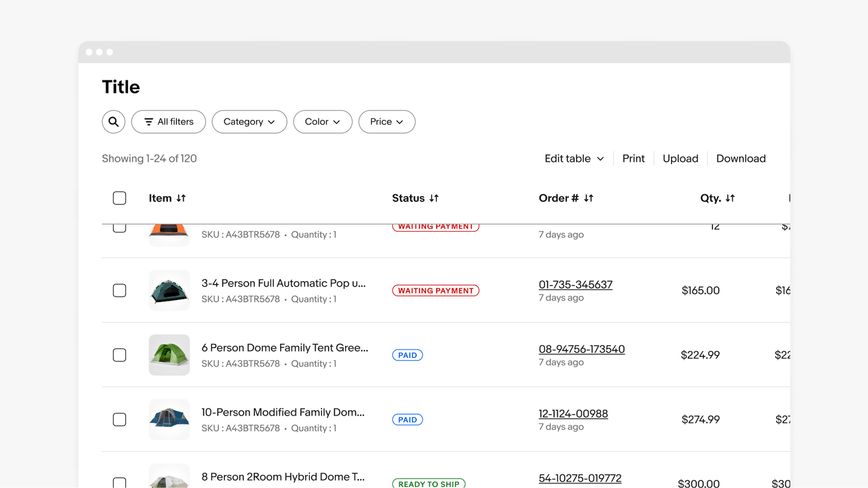Click order link 12-1124-00988
Image resolution: width=868 pixels, height=488 pixels.
pyautogui.click(x=572, y=413)
